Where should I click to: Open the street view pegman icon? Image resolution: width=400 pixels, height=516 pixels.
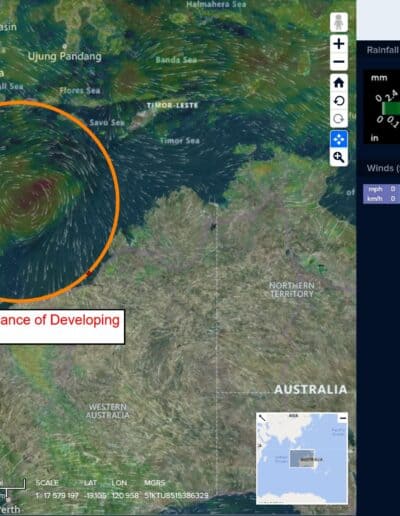click(339, 22)
